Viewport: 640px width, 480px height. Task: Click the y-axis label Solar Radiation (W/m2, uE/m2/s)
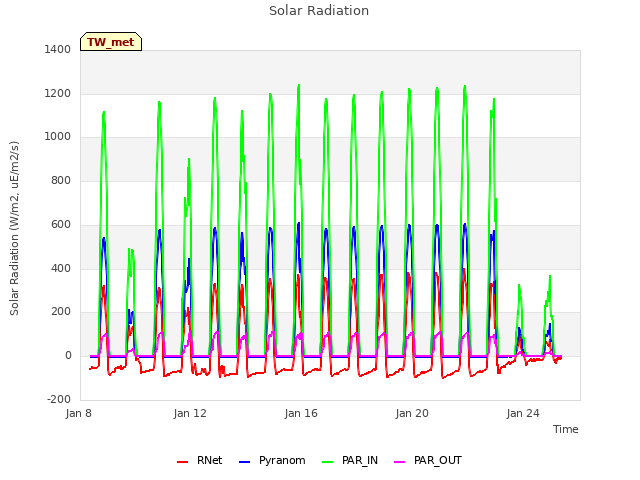coord(14,228)
